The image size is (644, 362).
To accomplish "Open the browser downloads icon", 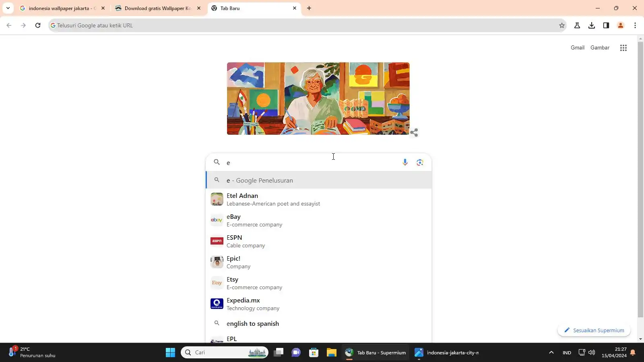I will point(592,25).
